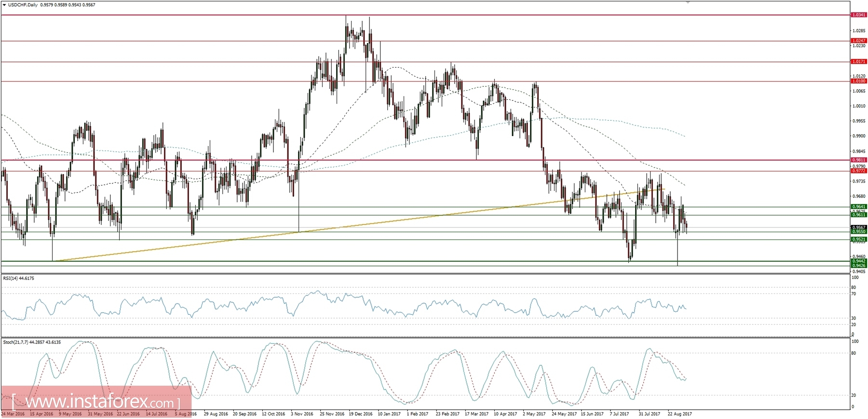Select the USDCHF,Daily chart title text
The image size is (868, 419).
[x=23, y=5]
